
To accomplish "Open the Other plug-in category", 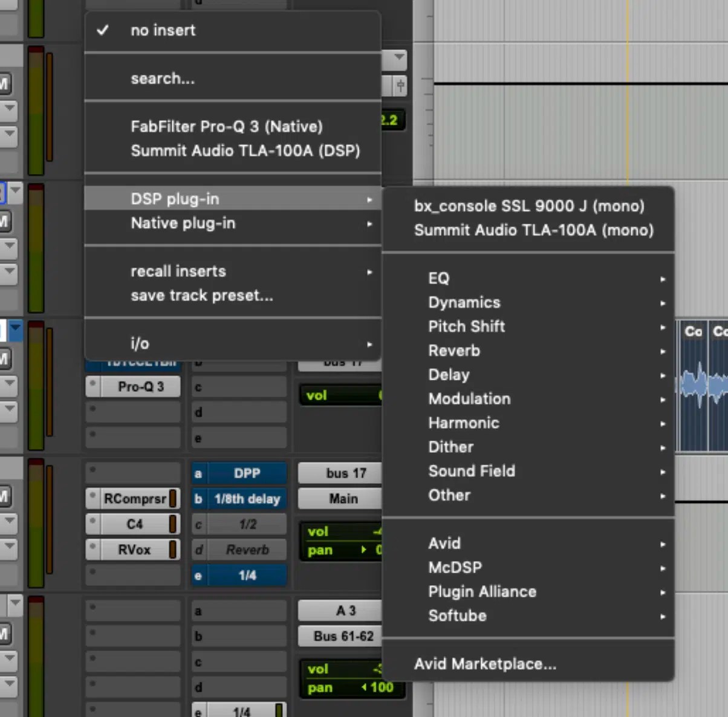I will [529, 495].
